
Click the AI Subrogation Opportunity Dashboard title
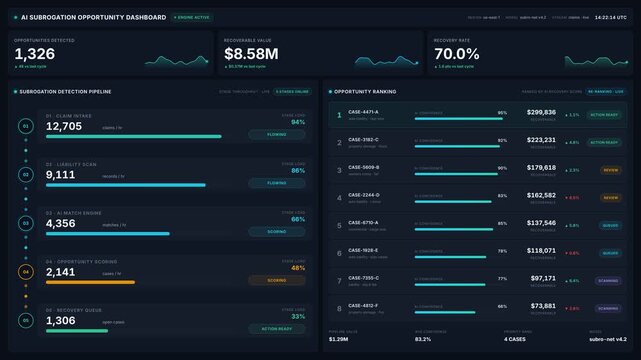[94, 18]
